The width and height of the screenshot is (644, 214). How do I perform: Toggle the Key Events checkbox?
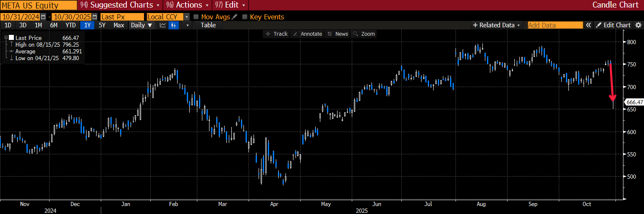245,17
